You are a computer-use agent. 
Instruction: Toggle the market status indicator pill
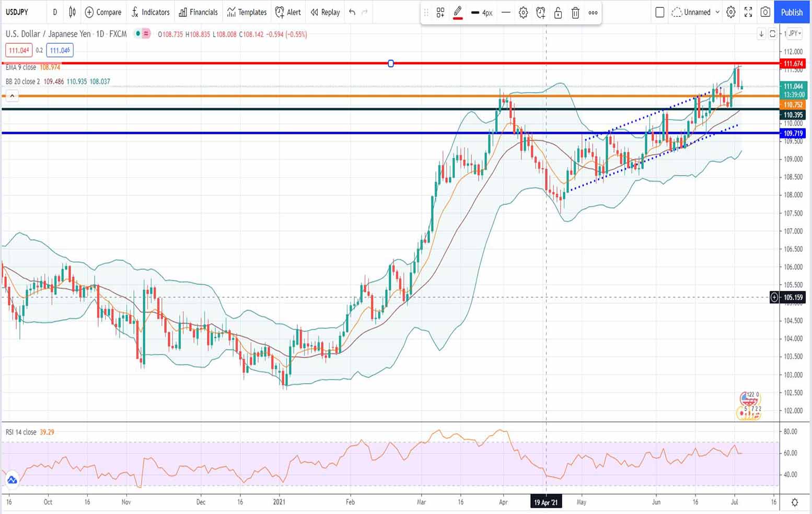[142, 34]
